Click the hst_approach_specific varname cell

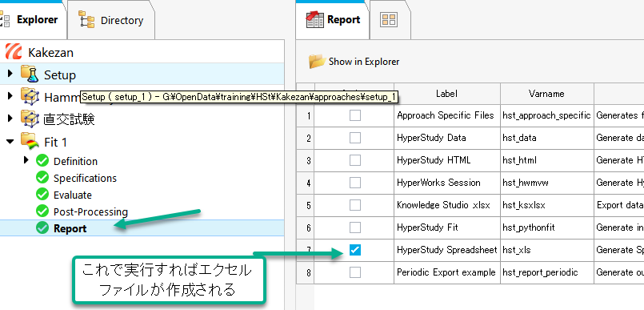click(546, 115)
